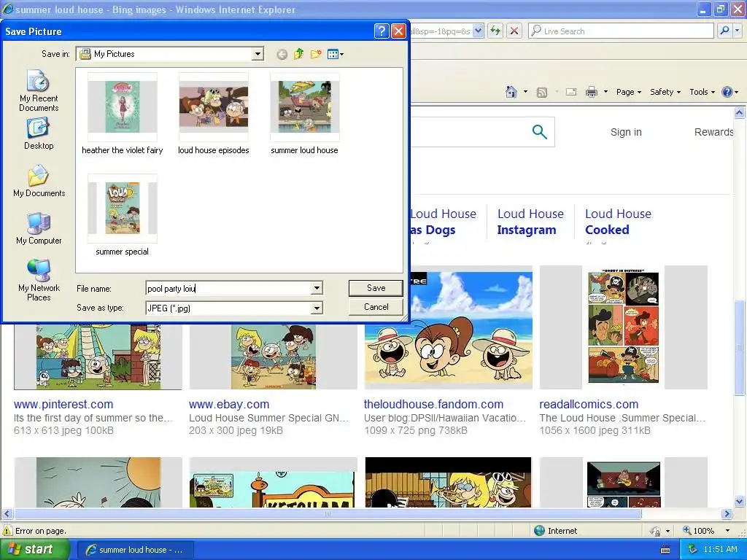Viewport: 747px width, 560px height.
Task: Open the www.pinterest.com result link
Action: tap(63, 404)
